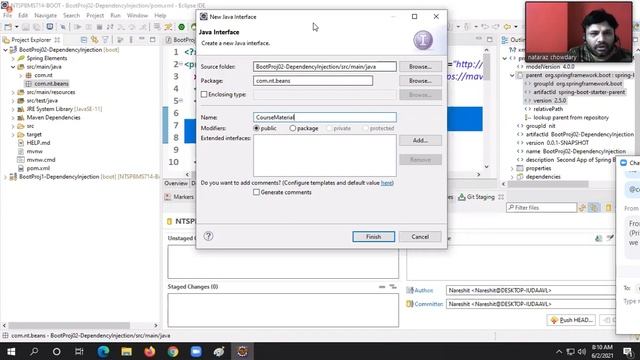Expand BootProj1-DependencyInjection project
This screenshot has width=640, height=360.
tap(6, 177)
